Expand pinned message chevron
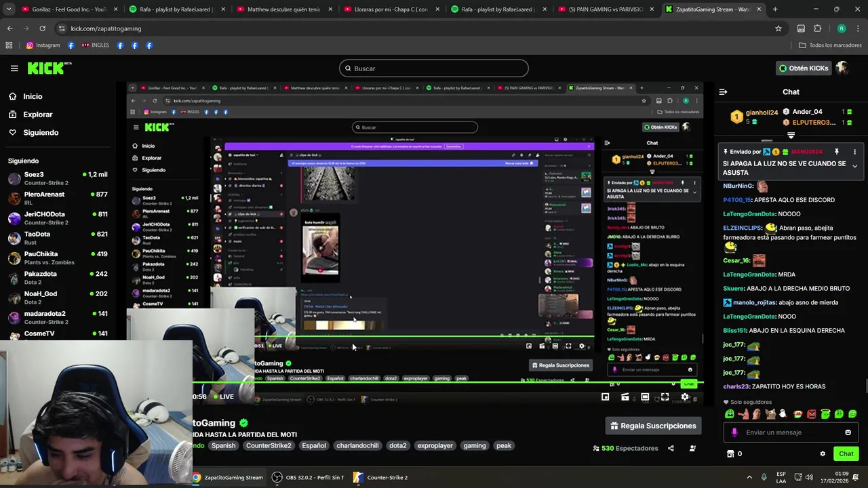Screen dimensions: 868x488 tap(854, 166)
